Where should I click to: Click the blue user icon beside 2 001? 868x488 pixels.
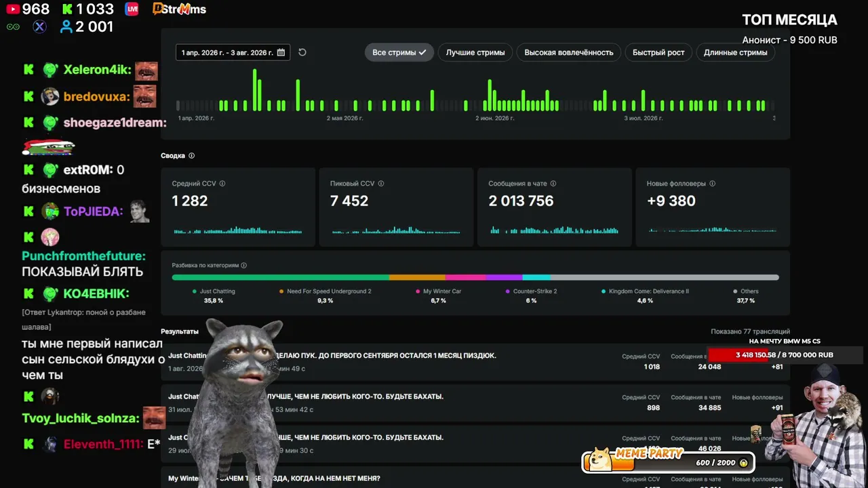pos(66,26)
